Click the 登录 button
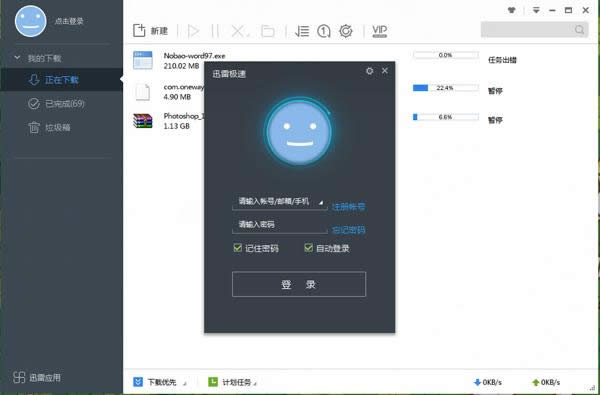Viewport: 600px width, 395px height. (x=299, y=284)
